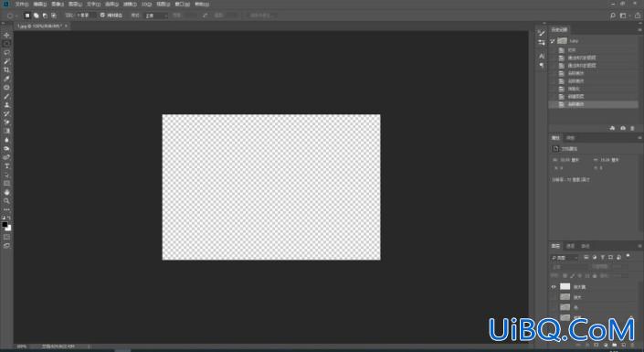This screenshot has width=644, height=352.
Task: Open status bar document info arrow
Action: pos(90,347)
